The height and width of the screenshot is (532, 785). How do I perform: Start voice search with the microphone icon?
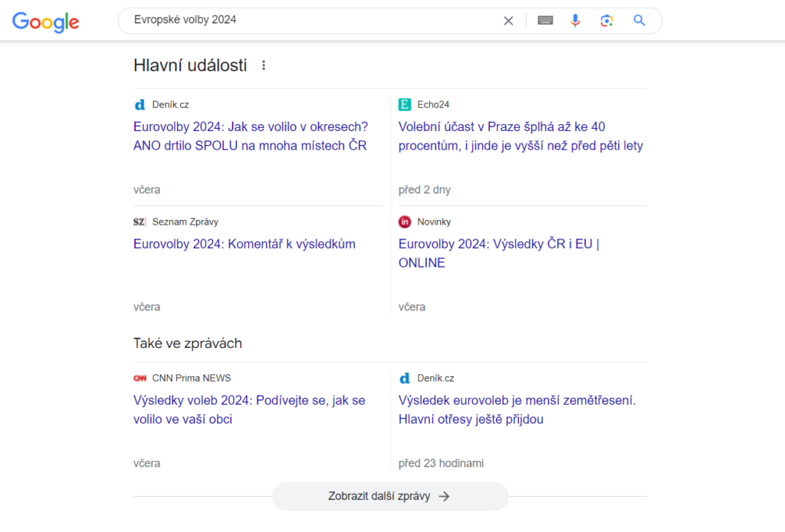pos(575,21)
